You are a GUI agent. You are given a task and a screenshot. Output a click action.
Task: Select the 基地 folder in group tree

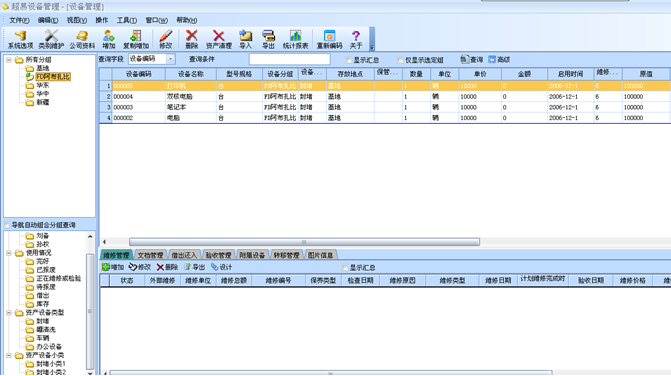pos(37,68)
